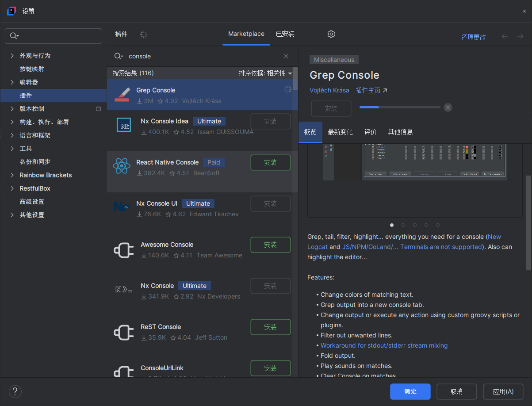Open the help question mark button
The height and width of the screenshot is (406, 532).
click(x=15, y=391)
